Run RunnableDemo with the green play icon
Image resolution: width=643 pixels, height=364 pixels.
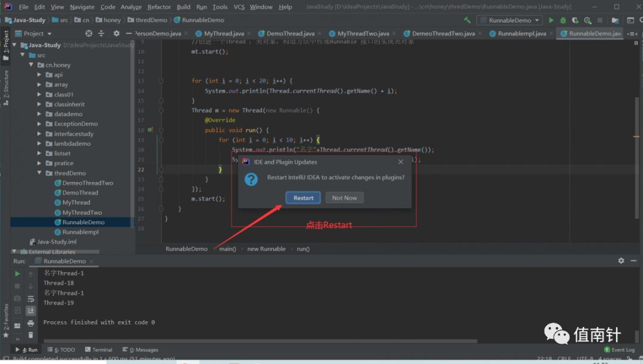point(551,20)
